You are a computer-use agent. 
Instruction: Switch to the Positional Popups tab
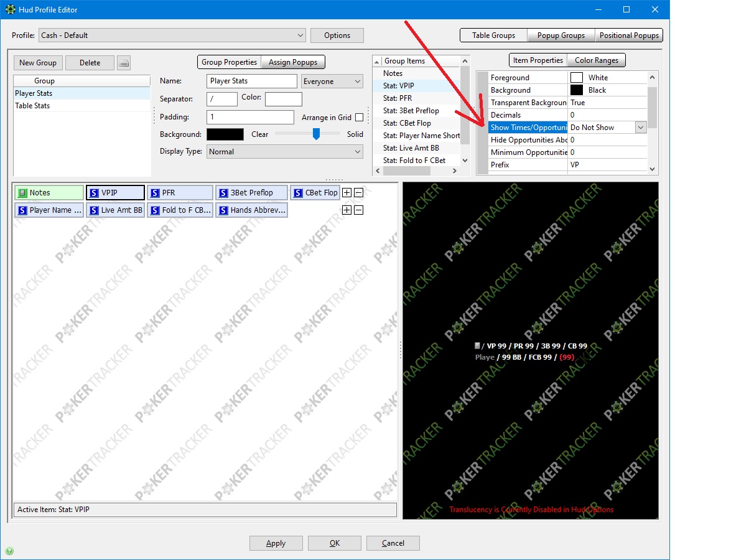point(629,35)
